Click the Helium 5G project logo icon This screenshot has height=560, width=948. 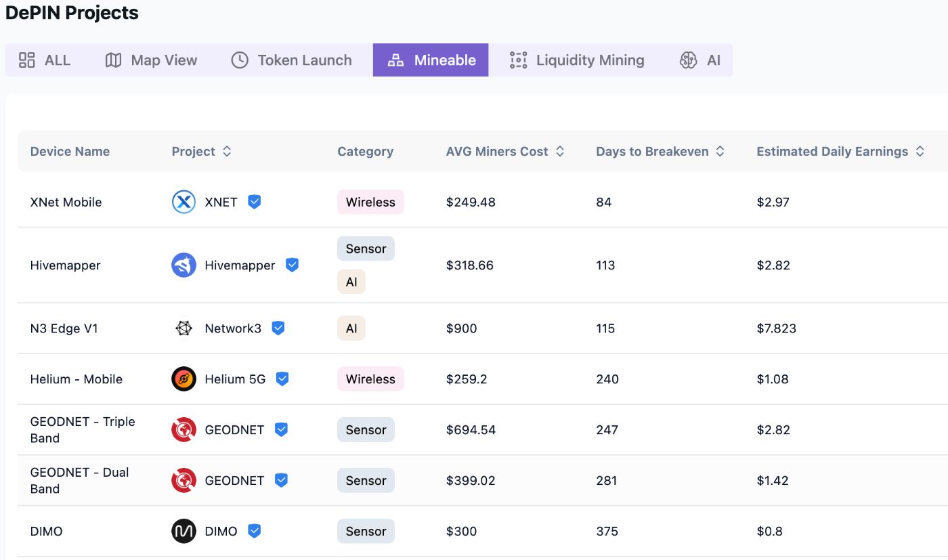pos(184,379)
